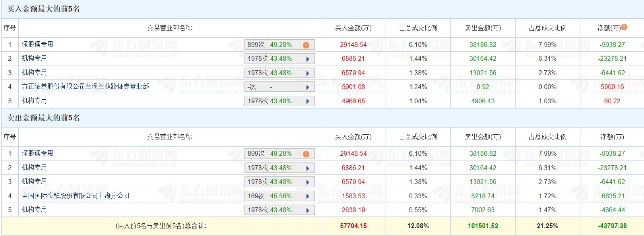Click the 机构专用 link in sell-table row 5
This screenshot has width=644, height=236.
pos(34,210)
